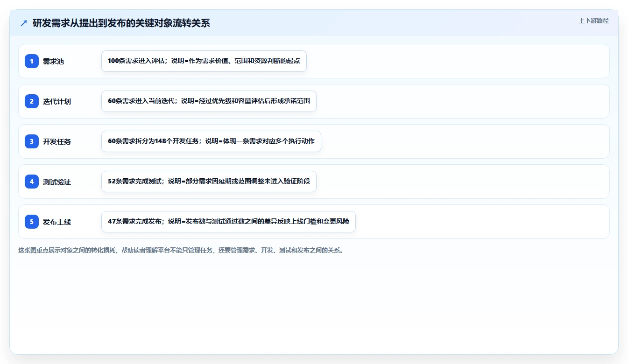This screenshot has height=364, width=628.
Task: Click step number 3 badge for 开发任务
Action: (x=32, y=141)
